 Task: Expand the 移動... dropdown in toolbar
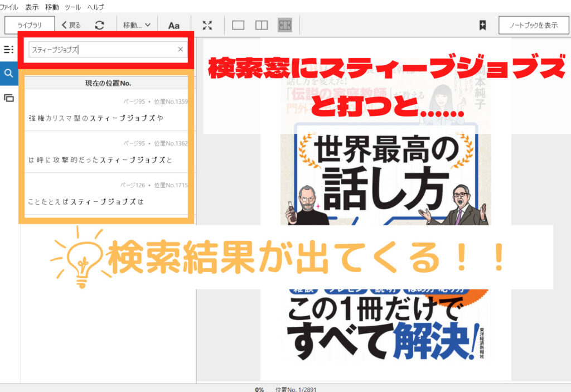(x=137, y=25)
